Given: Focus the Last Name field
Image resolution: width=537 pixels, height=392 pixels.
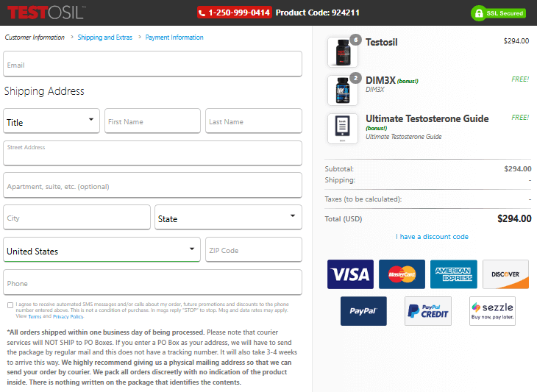Looking at the screenshot, I should coord(254,121).
